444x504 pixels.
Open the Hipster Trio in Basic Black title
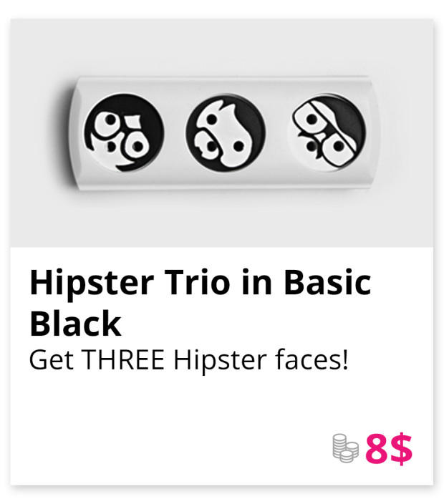[201, 303]
